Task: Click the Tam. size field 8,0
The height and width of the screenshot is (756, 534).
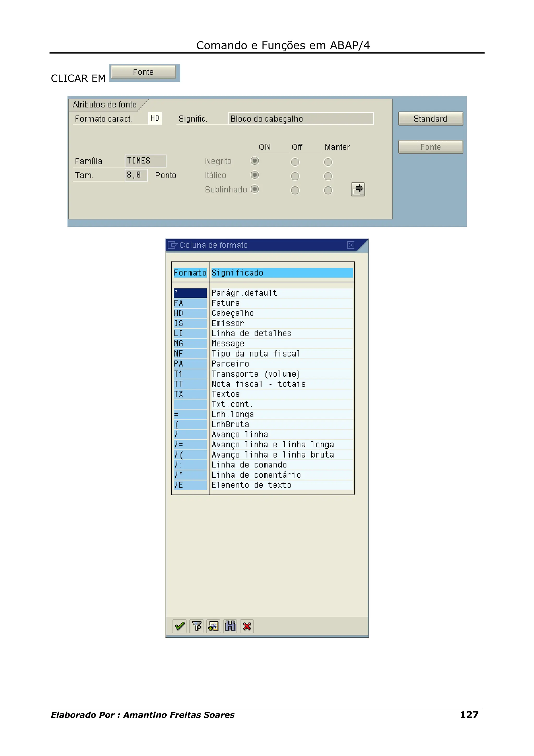Action: point(136,175)
